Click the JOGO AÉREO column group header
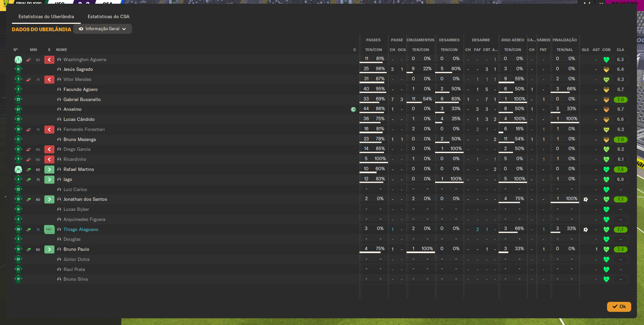Image resolution: width=644 pixels, height=325 pixels. click(512, 40)
